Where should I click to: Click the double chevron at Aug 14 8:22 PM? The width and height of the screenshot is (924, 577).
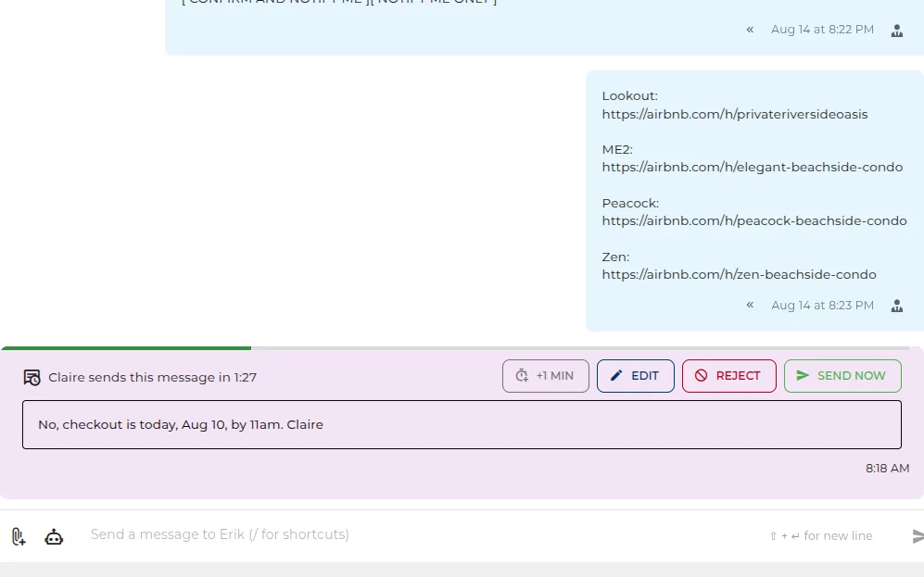point(750,30)
